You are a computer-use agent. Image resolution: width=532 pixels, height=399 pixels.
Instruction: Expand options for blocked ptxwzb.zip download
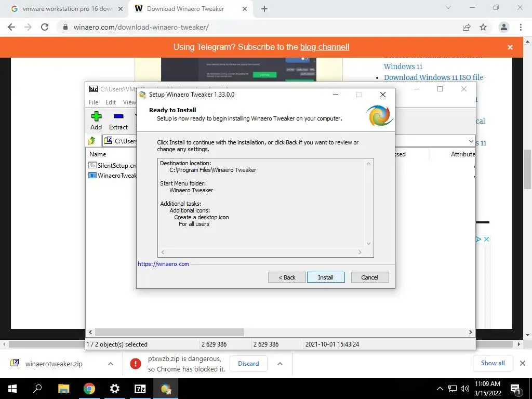click(280, 364)
